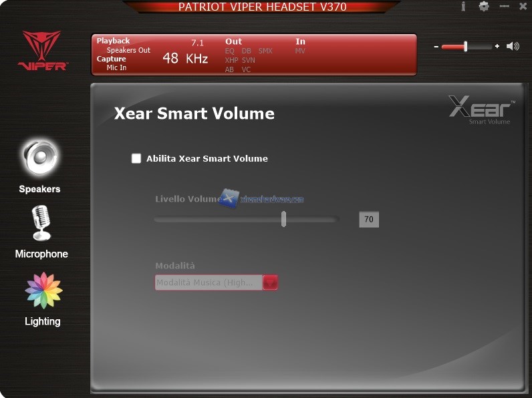Expand the Modalità dropdown arrow
This screenshot has height=398, width=532.
pos(270,282)
